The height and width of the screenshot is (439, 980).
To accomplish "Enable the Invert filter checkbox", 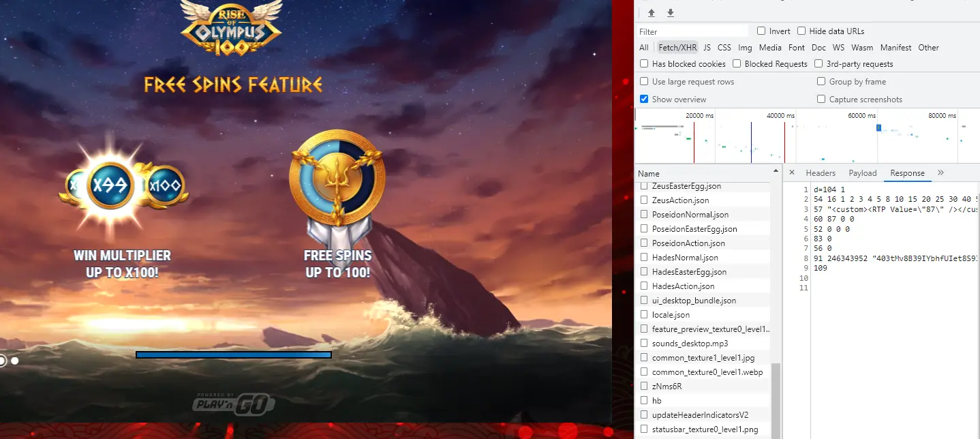I will click(761, 31).
